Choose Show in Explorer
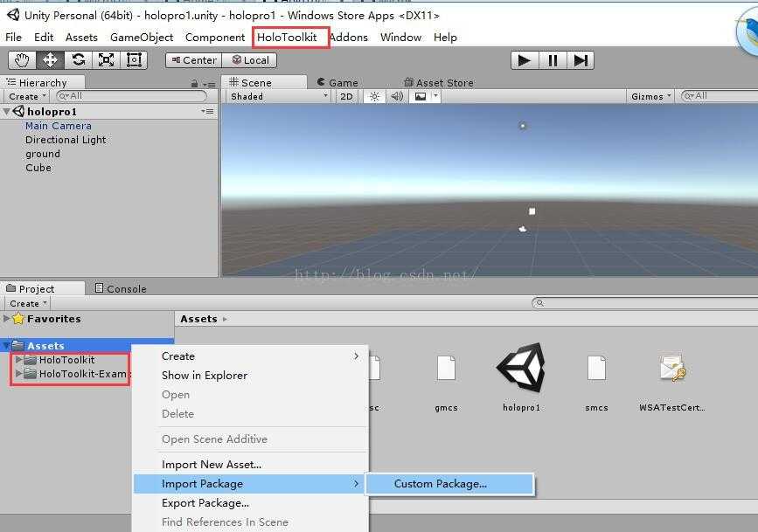Screen dimensions: 758x532 pyautogui.click(x=250, y=376)
